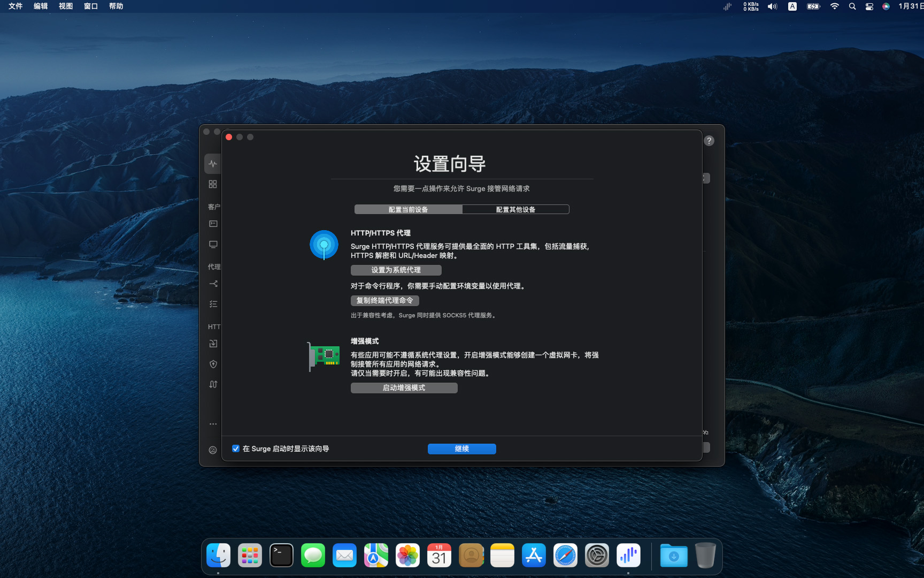The height and width of the screenshot is (578, 924).
Task: Open App Store from the Dock
Action: point(534,556)
